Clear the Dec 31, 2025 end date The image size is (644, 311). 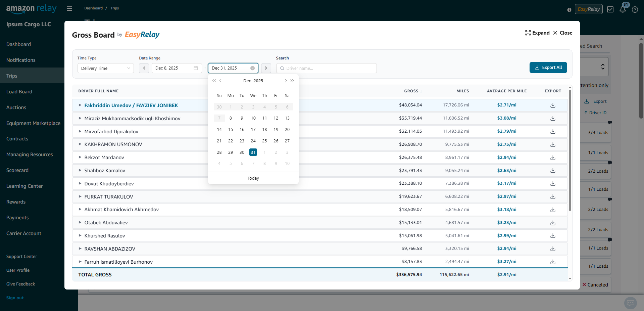tap(252, 68)
